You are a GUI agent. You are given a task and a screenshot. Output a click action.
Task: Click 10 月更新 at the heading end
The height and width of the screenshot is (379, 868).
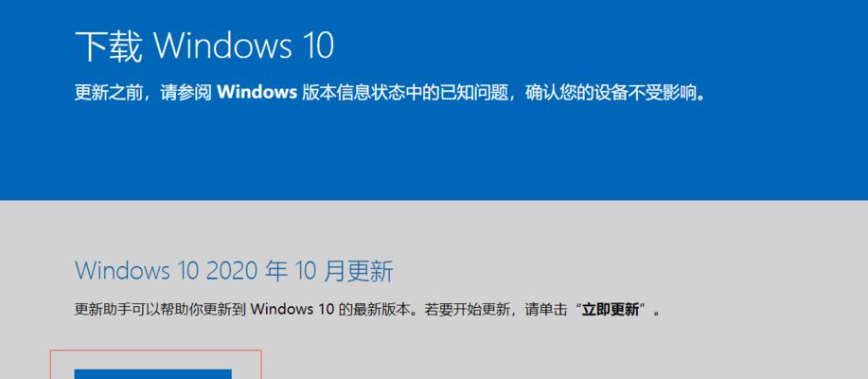click(x=344, y=271)
